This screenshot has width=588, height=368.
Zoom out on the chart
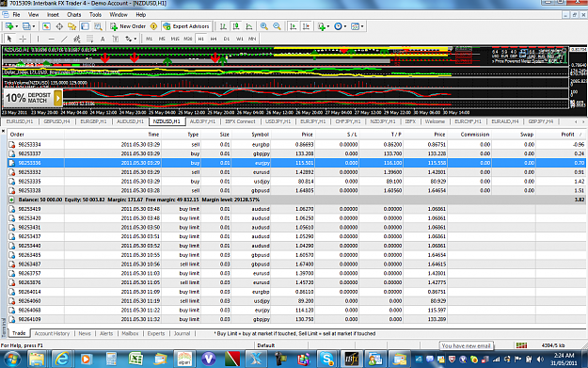pos(277,26)
